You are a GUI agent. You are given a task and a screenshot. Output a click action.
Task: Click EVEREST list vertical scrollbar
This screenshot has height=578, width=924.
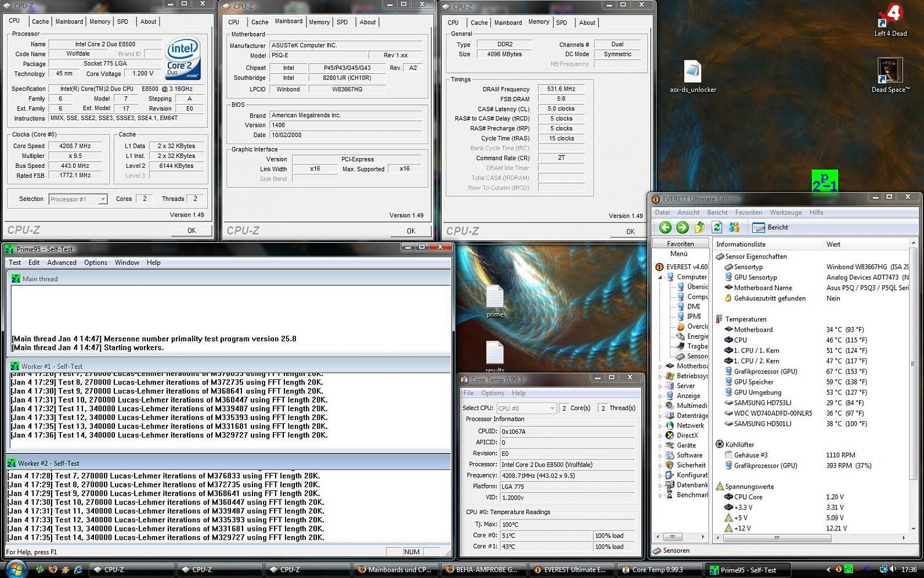coord(914,386)
